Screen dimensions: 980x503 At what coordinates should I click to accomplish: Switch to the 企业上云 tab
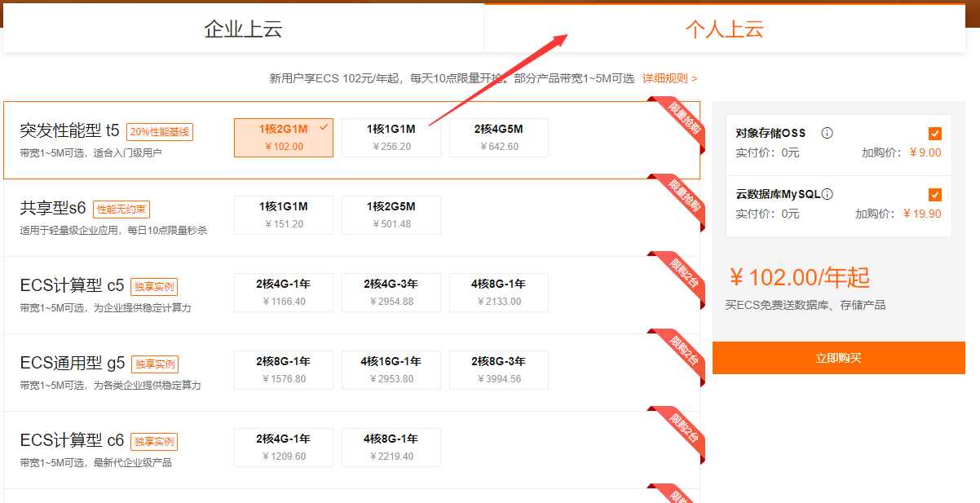(244, 29)
